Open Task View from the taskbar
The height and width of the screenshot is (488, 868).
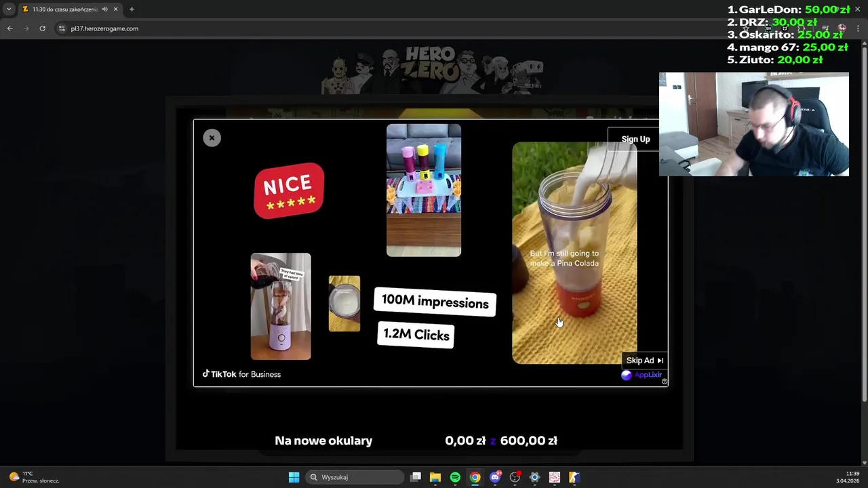[x=416, y=477]
